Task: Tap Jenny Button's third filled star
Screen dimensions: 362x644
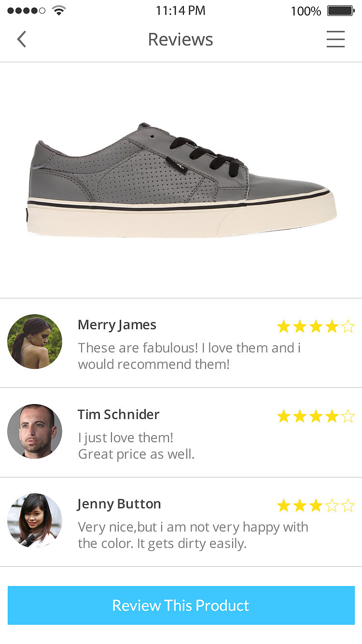Action: click(316, 505)
